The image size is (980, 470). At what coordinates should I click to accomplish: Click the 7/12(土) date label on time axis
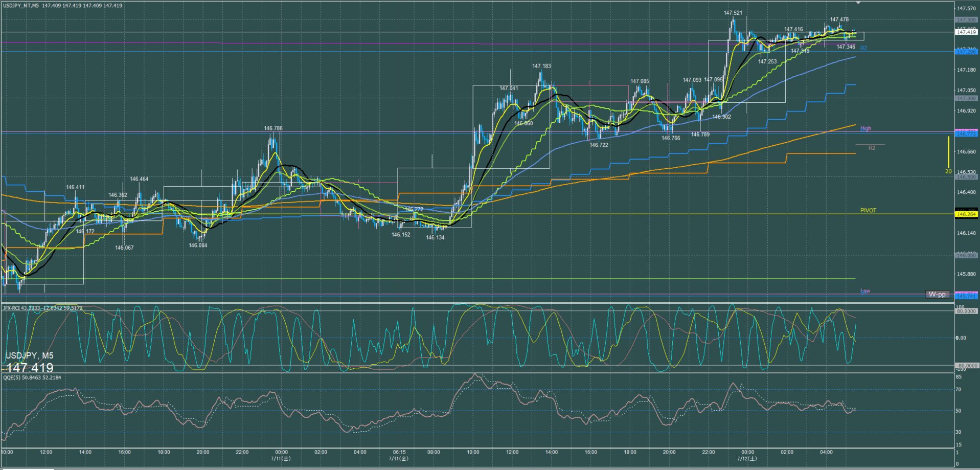(x=747, y=458)
